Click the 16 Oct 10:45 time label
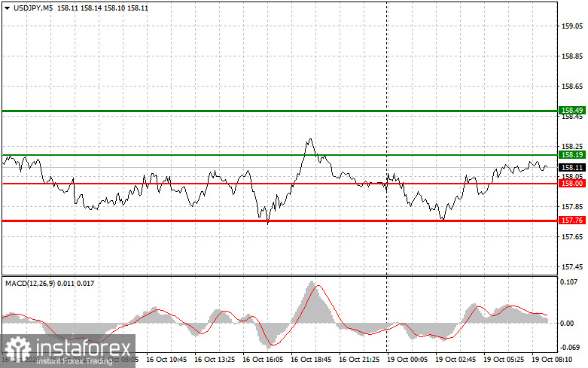 166,360
